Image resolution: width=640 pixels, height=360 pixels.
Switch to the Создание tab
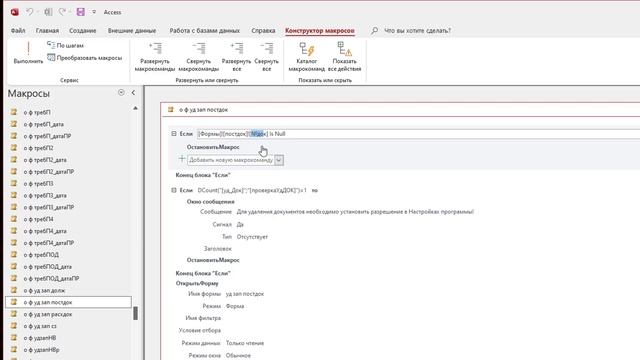[x=82, y=31]
